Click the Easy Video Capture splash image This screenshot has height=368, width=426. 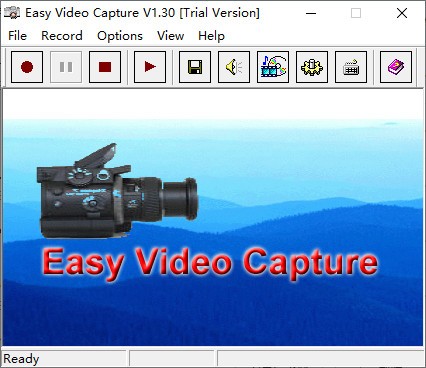coord(213,218)
